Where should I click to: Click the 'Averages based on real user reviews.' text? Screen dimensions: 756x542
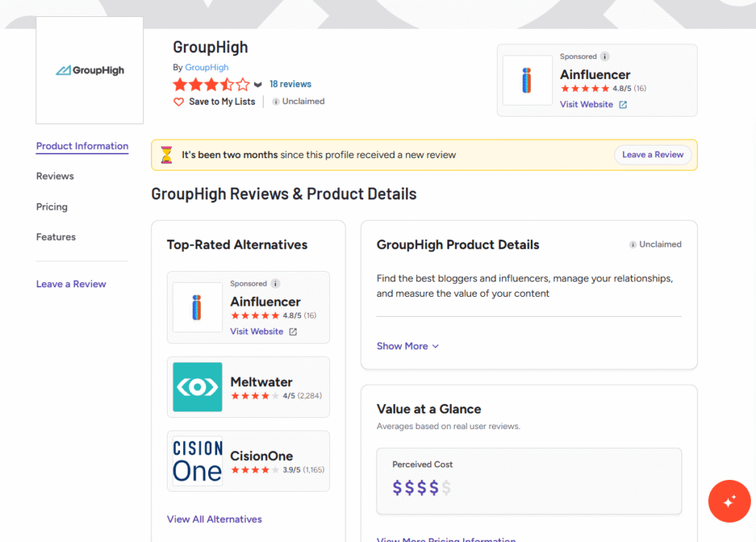click(448, 426)
